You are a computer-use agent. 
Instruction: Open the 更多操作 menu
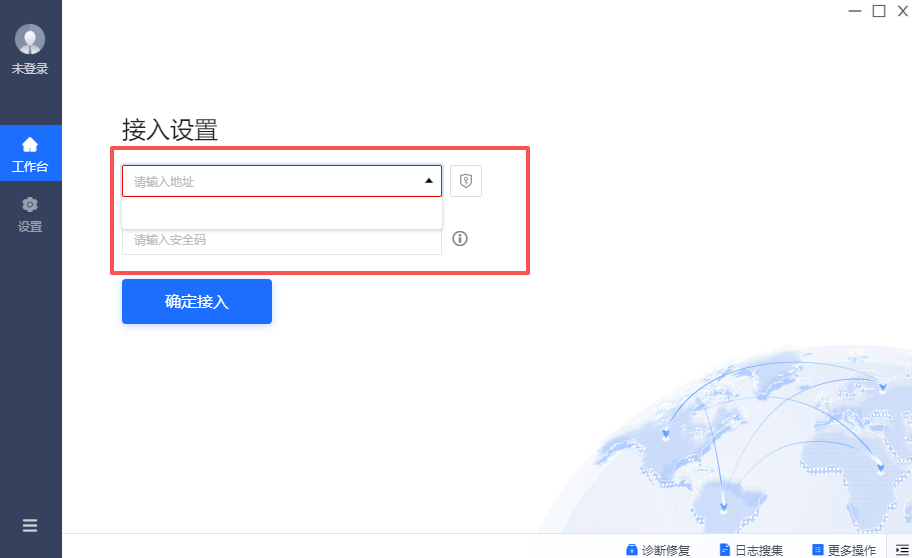point(844,550)
